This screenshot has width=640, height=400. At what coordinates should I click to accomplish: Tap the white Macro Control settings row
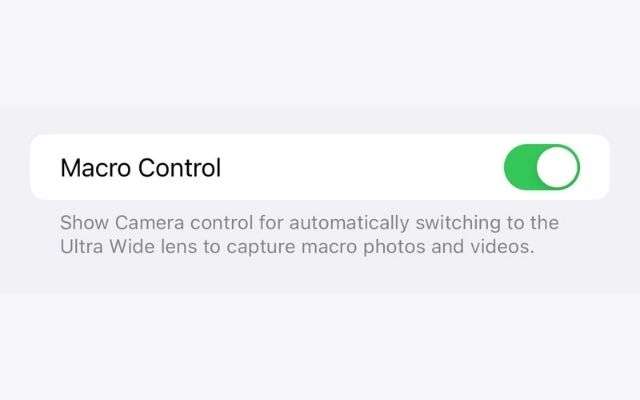pos(320,167)
